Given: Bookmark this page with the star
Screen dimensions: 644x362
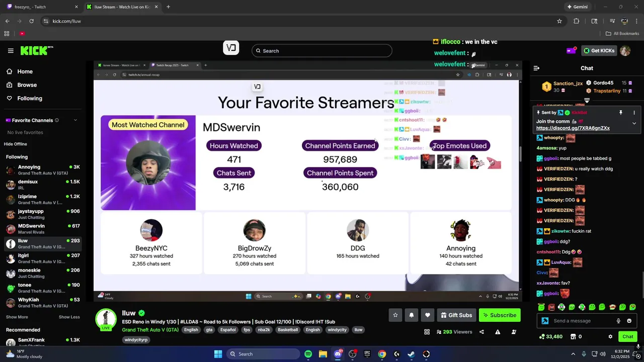Looking at the screenshot, I should click(559, 21).
